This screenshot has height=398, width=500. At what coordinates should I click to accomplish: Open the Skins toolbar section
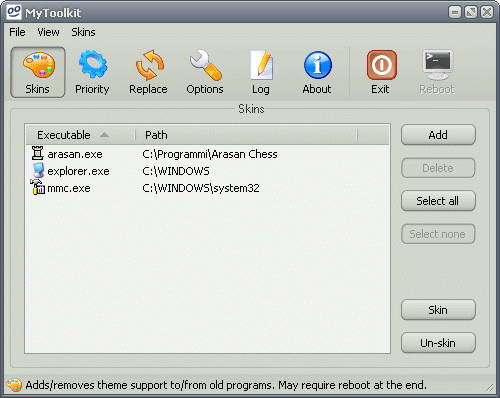[x=38, y=72]
